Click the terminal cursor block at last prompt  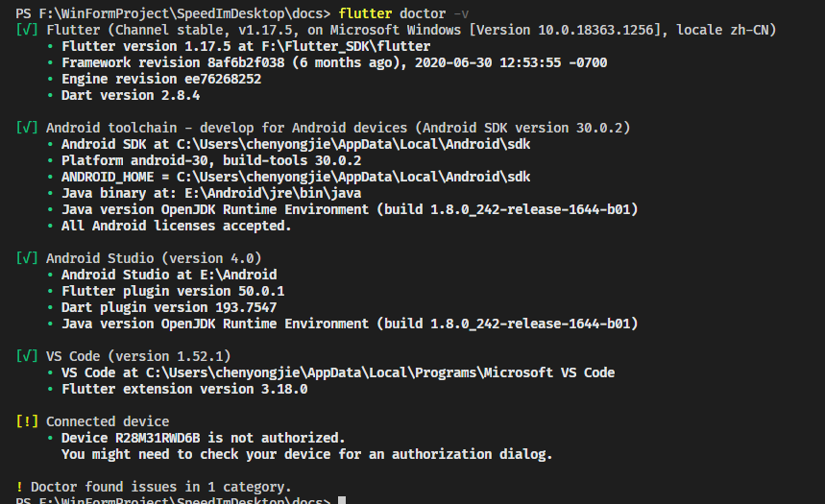coord(342,501)
